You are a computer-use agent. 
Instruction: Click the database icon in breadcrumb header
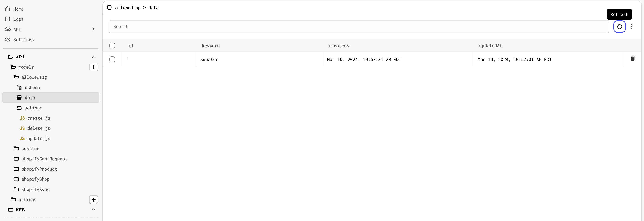click(x=109, y=7)
